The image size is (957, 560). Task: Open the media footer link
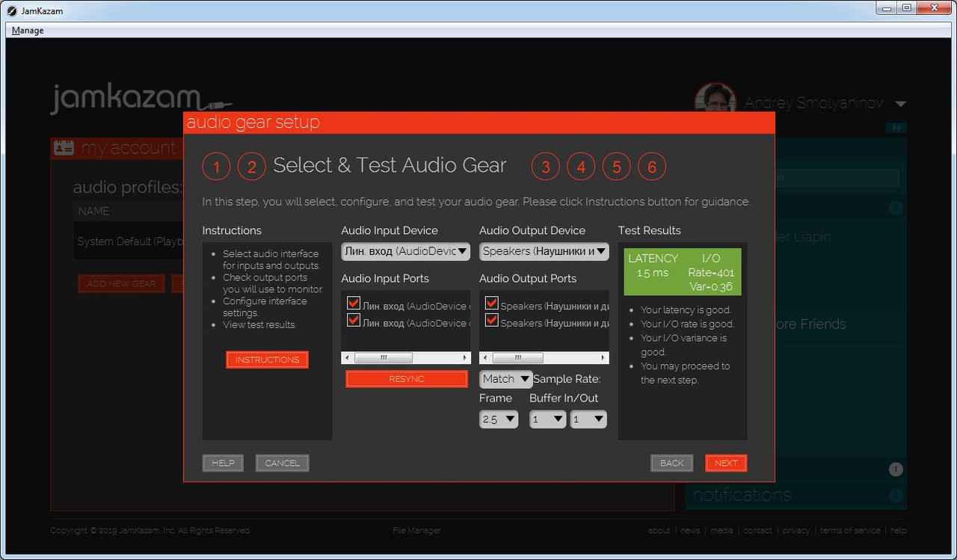pyautogui.click(x=721, y=530)
